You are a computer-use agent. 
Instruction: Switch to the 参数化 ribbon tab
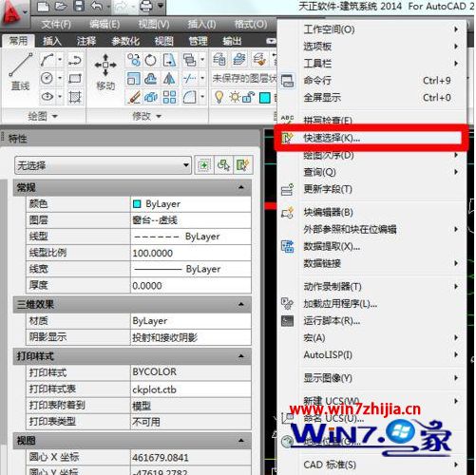(x=125, y=41)
